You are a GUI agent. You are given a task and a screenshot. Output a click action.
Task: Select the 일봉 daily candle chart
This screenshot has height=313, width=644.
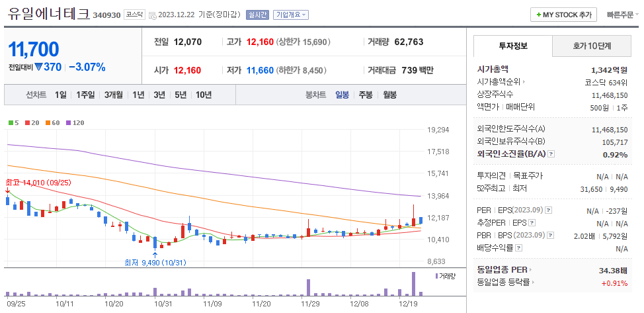pos(342,95)
